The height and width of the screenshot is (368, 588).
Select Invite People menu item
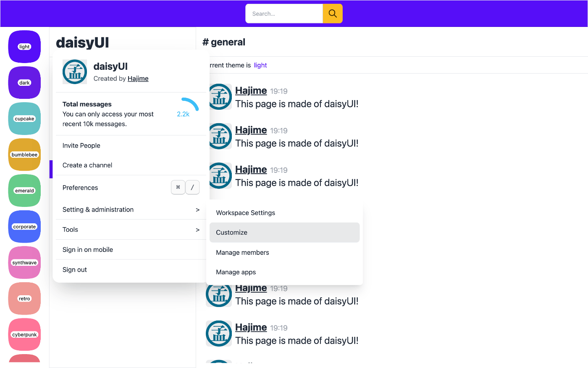131,146
